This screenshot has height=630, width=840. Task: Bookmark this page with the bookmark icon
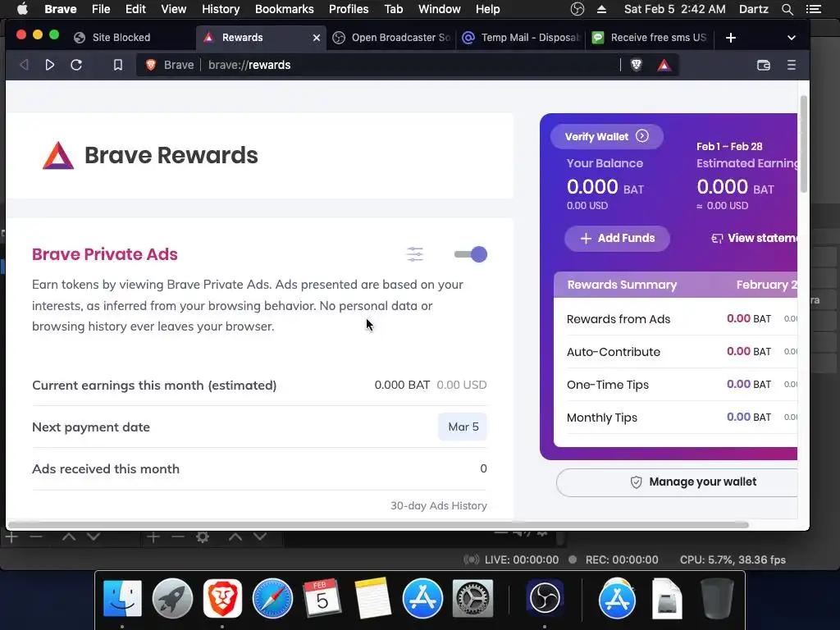[118, 65]
